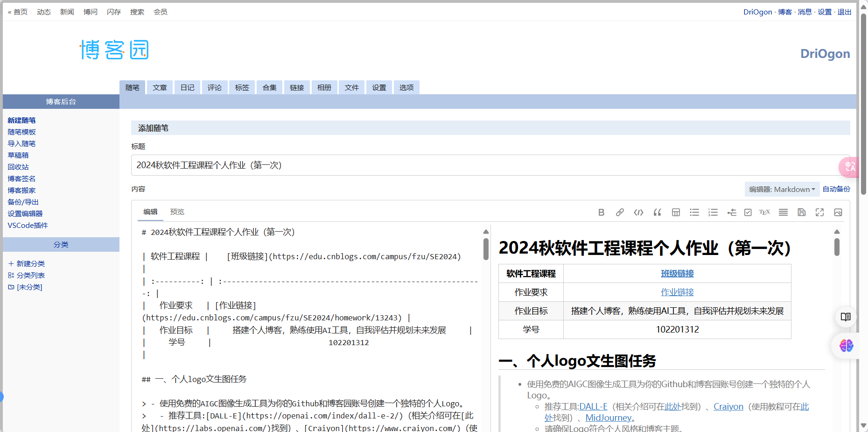Screen dimensions: 868x432
Task: Open 博客搬家 in the sidebar
Action: point(21,191)
